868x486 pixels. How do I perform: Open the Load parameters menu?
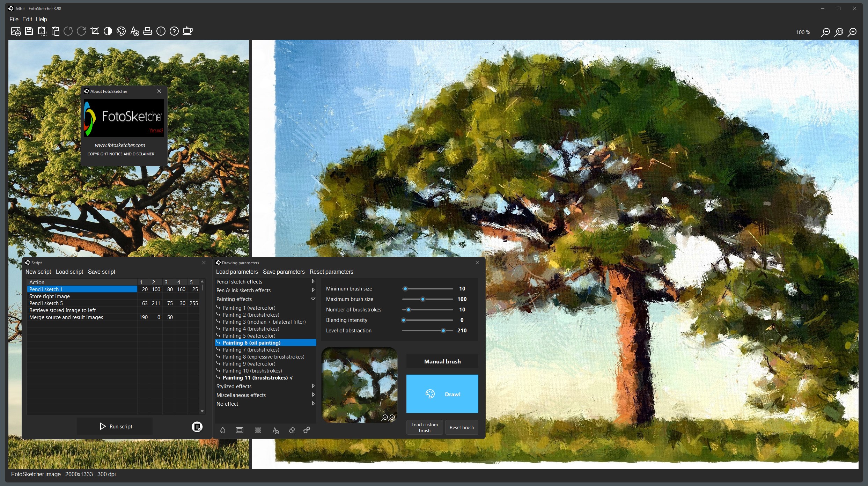(x=237, y=272)
